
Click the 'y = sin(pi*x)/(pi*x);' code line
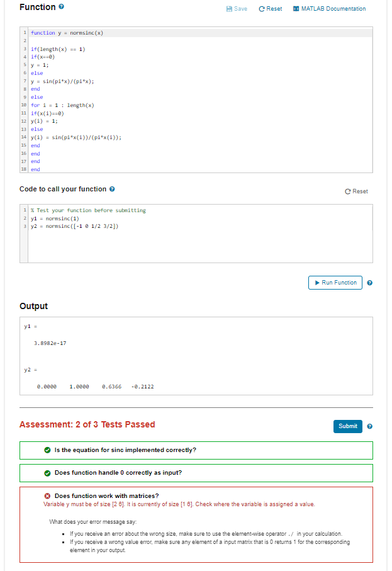coord(62,81)
